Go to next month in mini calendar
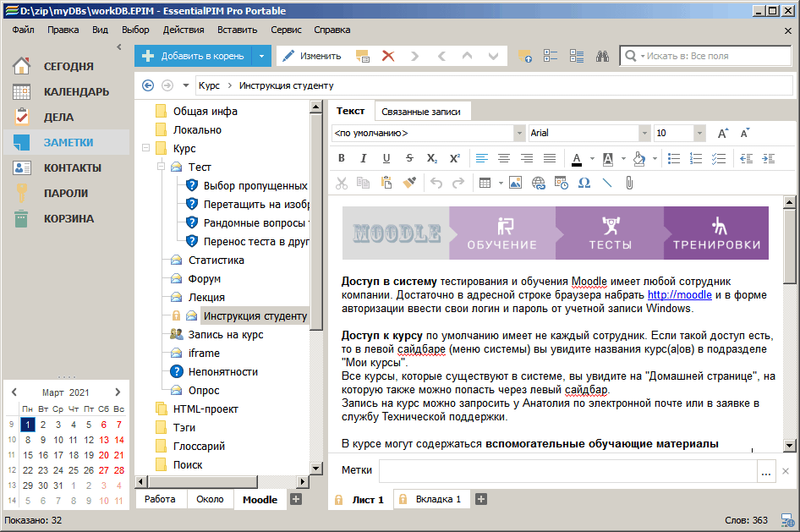800x532 pixels. point(118,392)
